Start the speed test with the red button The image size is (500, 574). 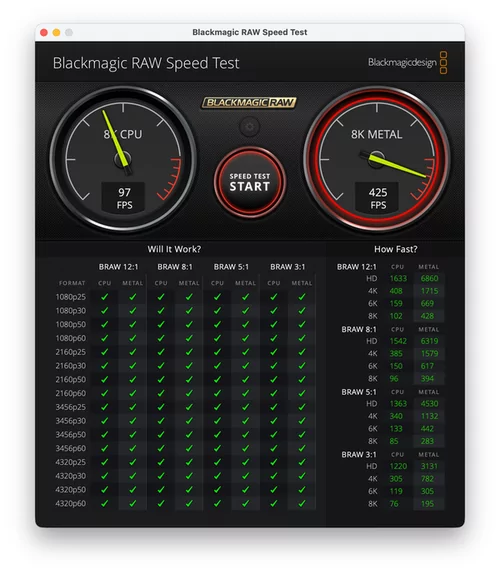click(250, 182)
